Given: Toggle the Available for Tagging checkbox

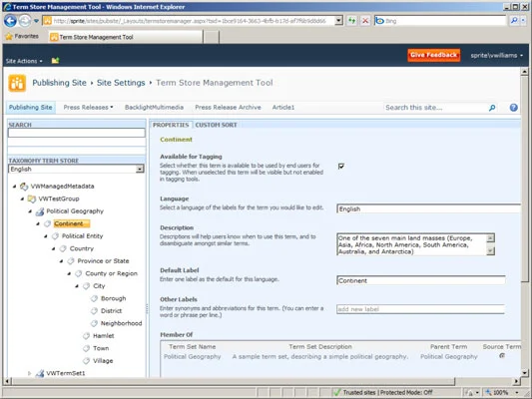Looking at the screenshot, I should click(x=341, y=166).
